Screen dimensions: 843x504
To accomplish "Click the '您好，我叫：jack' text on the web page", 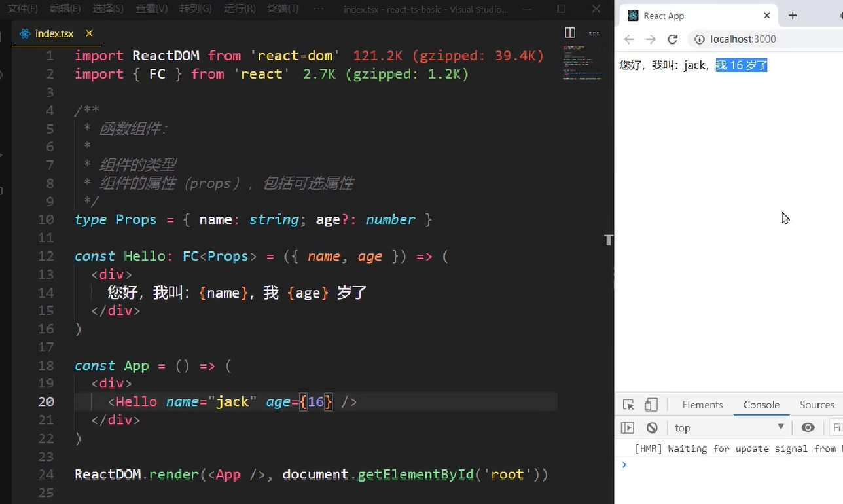I will [x=662, y=65].
